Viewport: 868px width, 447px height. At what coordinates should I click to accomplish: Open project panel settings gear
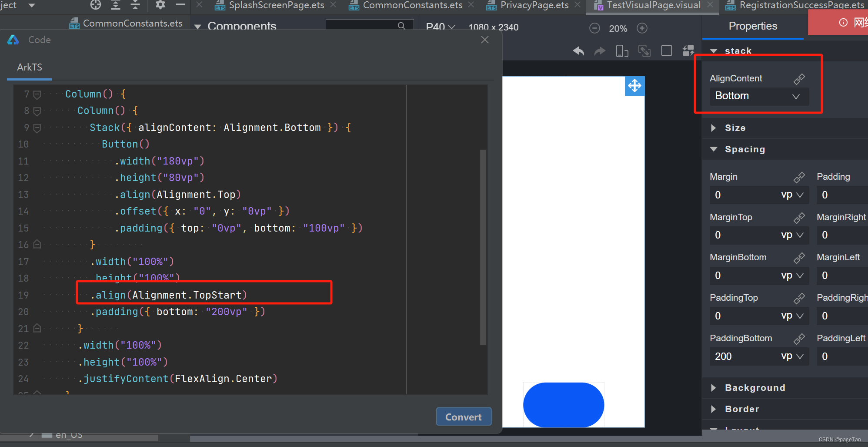pyautogui.click(x=160, y=5)
